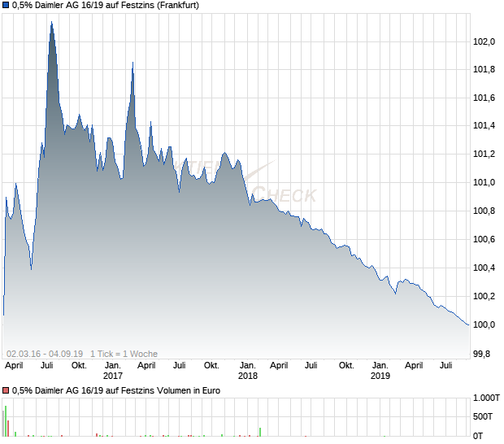The height and width of the screenshot is (444, 504).
Task: Click the green volume bar near January 2018
Action: coord(260,432)
